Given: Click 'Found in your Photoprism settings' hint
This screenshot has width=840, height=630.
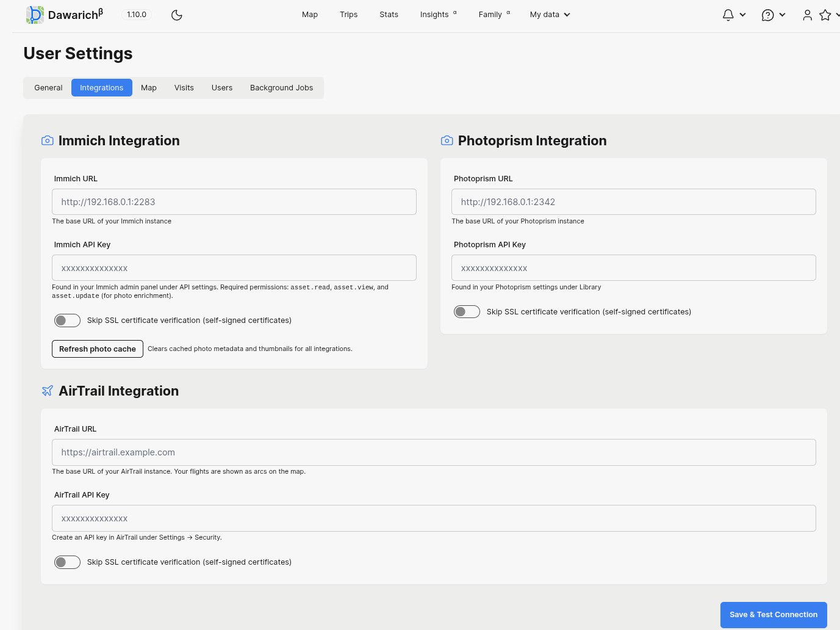Looking at the screenshot, I should (x=526, y=287).
